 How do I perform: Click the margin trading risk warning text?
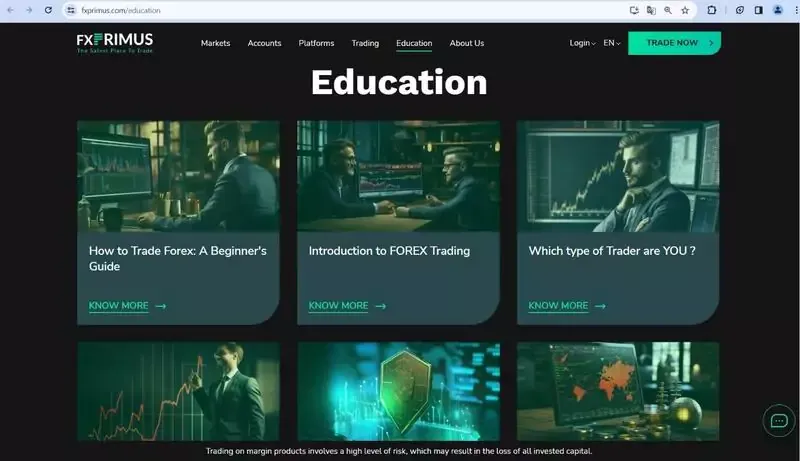pyautogui.click(x=399, y=451)
